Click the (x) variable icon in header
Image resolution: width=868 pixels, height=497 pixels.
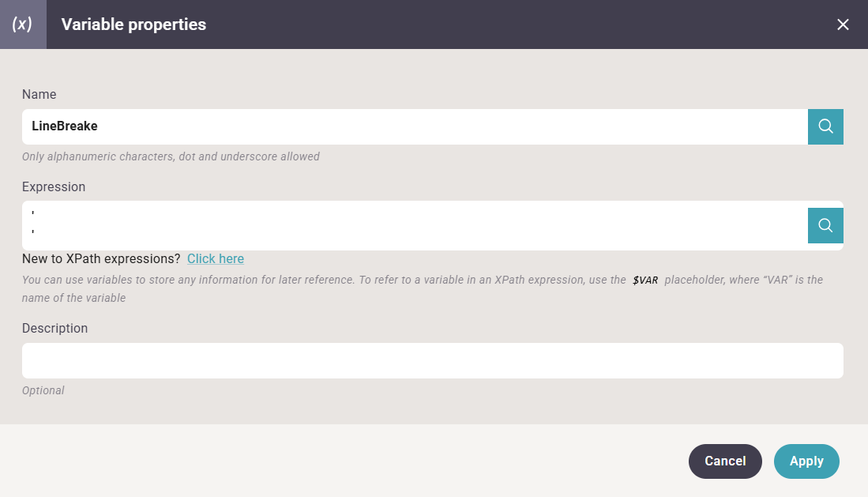coord(23,24)
